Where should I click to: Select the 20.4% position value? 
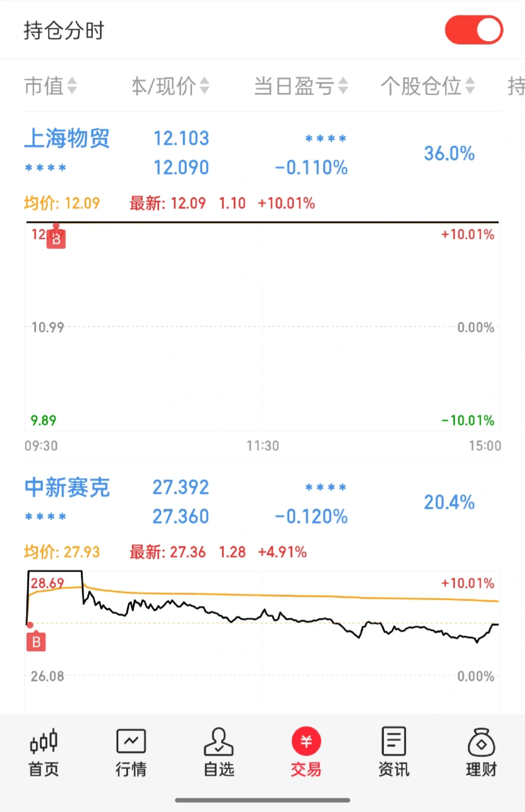[449, 502]
